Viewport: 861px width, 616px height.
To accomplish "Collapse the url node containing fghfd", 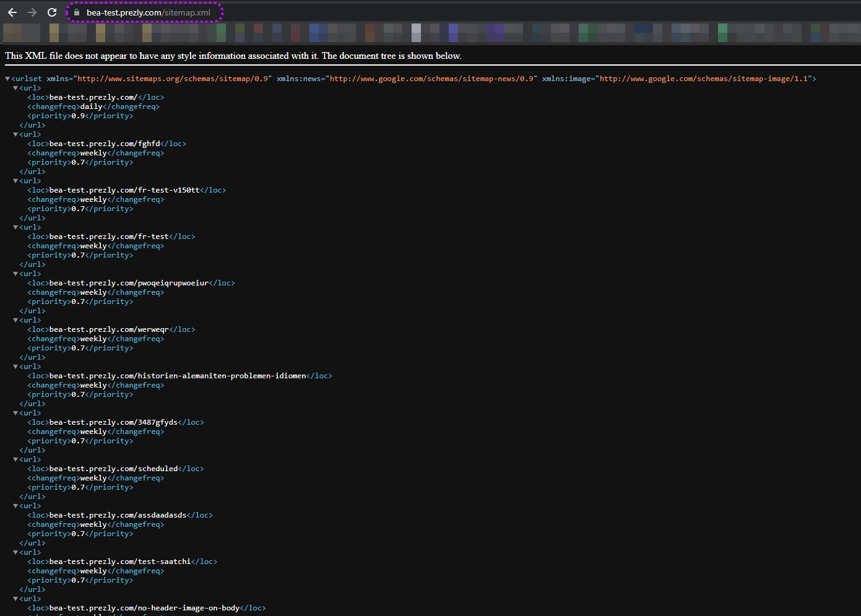I will click(x=15, y=135).
